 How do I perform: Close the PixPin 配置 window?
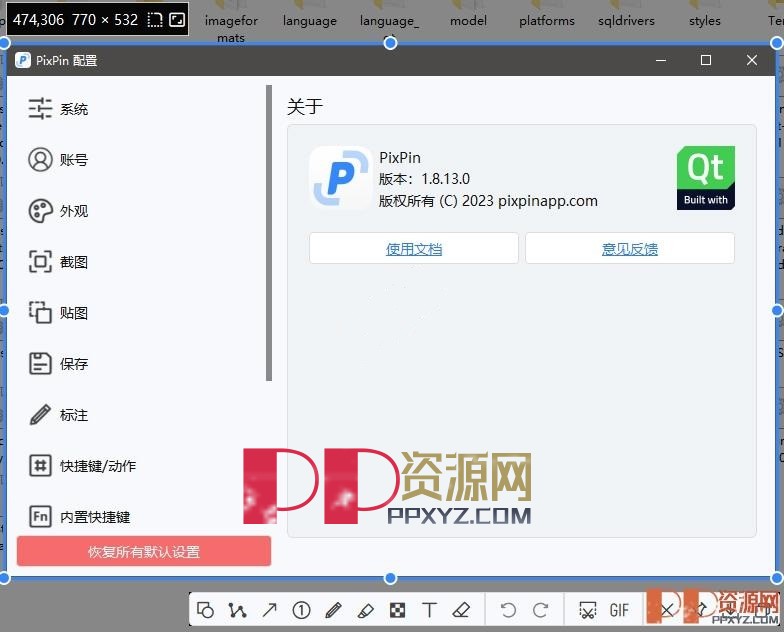click(x=752, y=60)
